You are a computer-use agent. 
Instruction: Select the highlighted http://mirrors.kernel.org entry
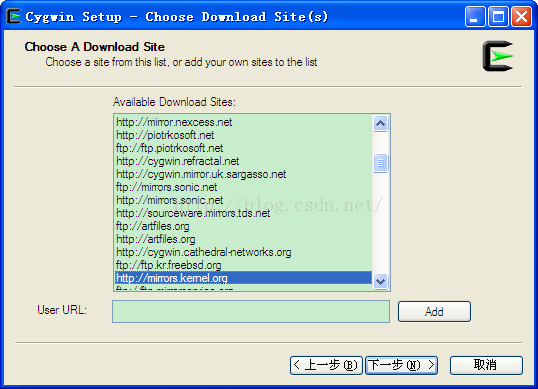tap(244, 278)
